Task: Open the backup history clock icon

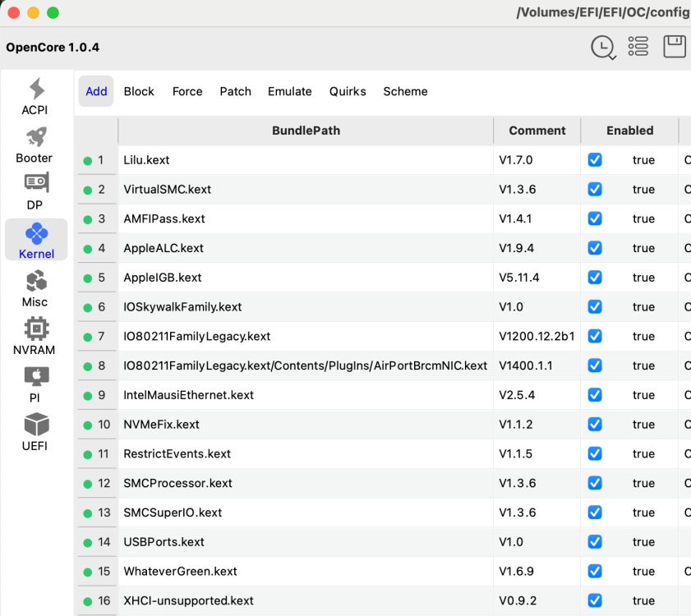Action: click(x=603, y=47)
